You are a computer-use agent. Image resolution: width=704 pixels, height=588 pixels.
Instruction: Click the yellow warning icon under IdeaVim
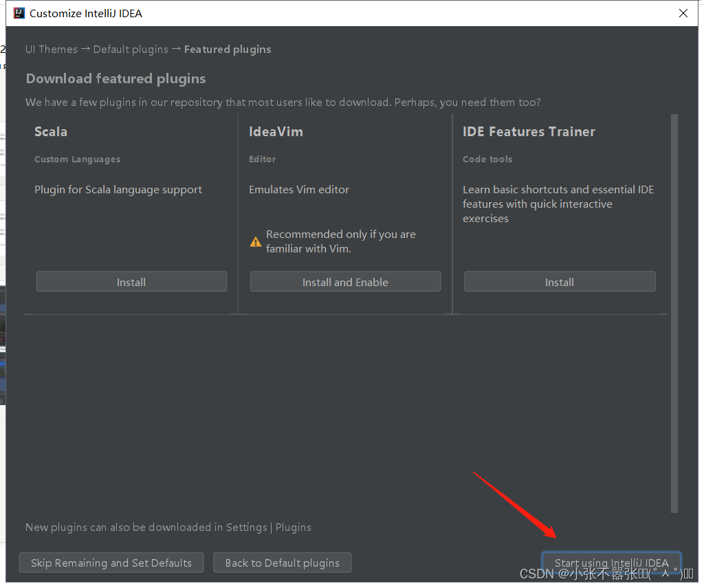tap(256, 241)
